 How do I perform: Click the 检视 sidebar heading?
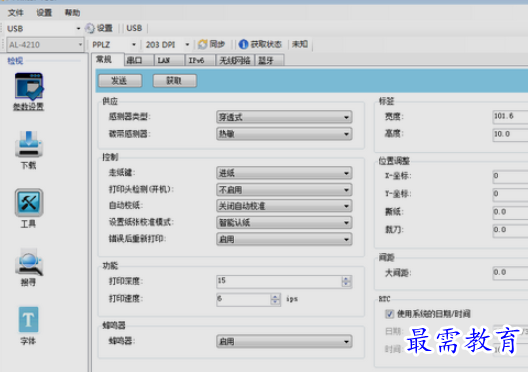pyautogui.click(x=15, y=61)
